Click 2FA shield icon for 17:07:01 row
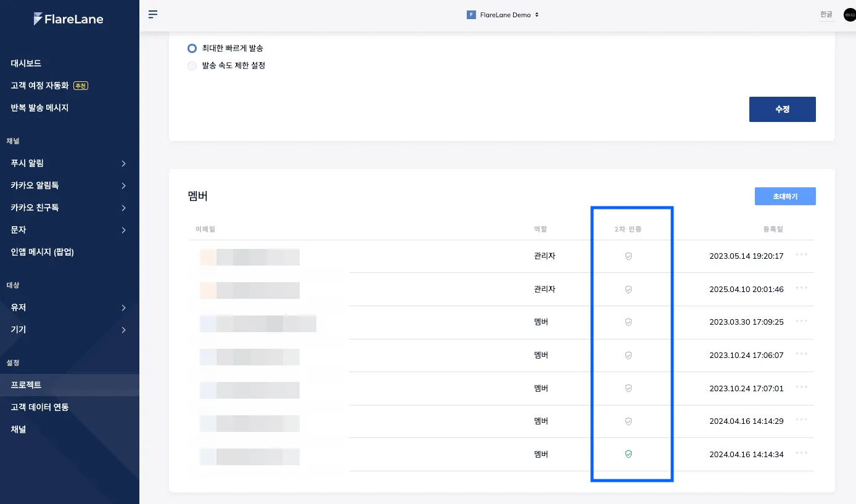 click(x=628, y=388)
